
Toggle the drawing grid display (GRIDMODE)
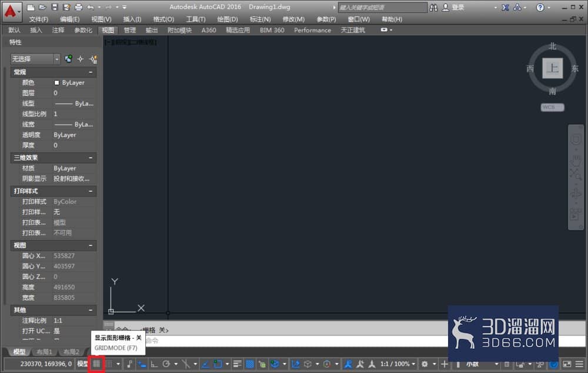[x=96, y=364]
